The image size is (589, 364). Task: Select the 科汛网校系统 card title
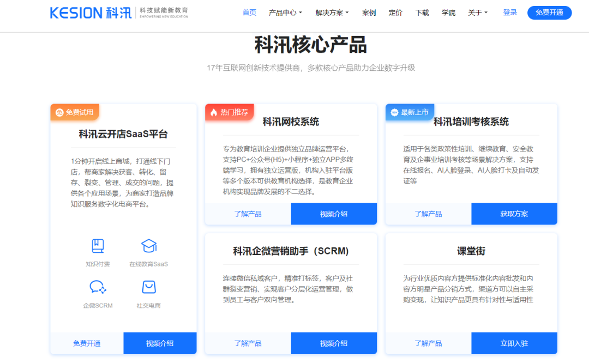point(291,122)
